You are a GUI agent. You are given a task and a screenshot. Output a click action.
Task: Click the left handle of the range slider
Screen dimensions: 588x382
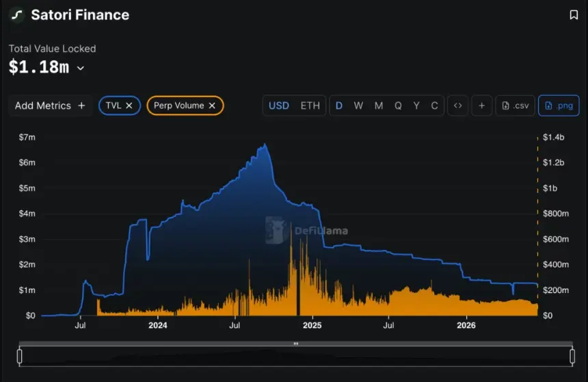click(x=20, y=356)
